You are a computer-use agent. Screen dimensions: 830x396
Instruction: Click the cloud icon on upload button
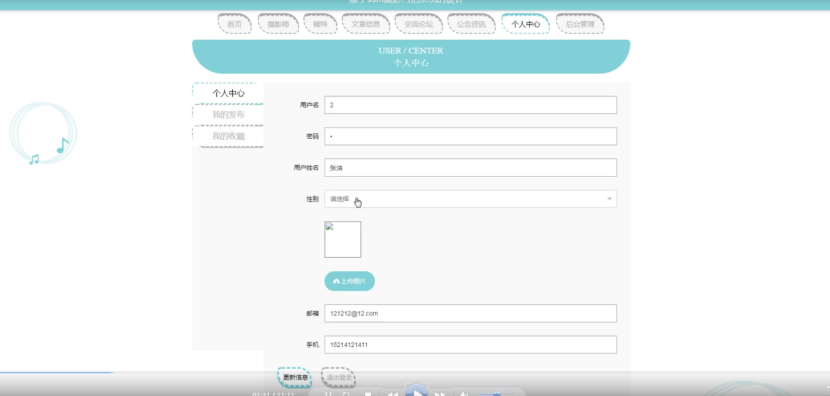[x=336, y=282]
